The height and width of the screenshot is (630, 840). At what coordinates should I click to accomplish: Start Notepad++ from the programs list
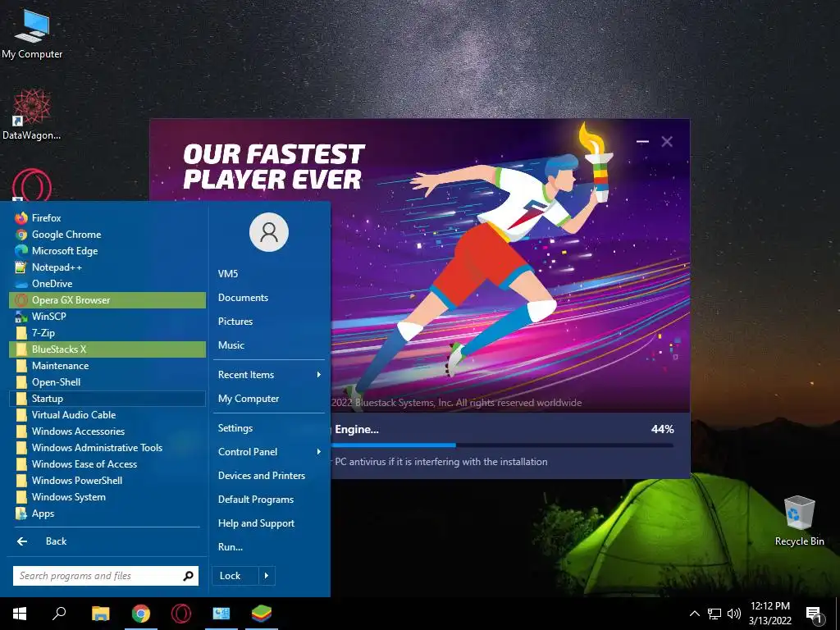tap(107, 267)
